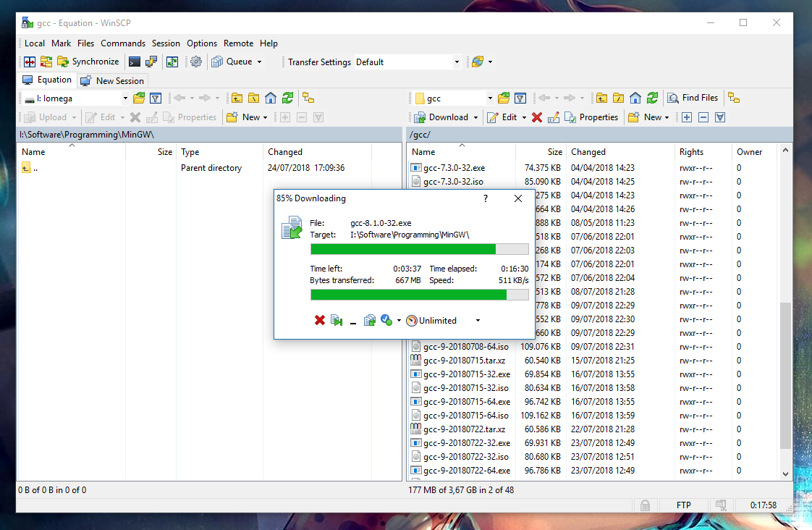Viewport: 812px width, 530px height.
Task: Open the Iomega drive selection dropdown
Action: (124, 97)
